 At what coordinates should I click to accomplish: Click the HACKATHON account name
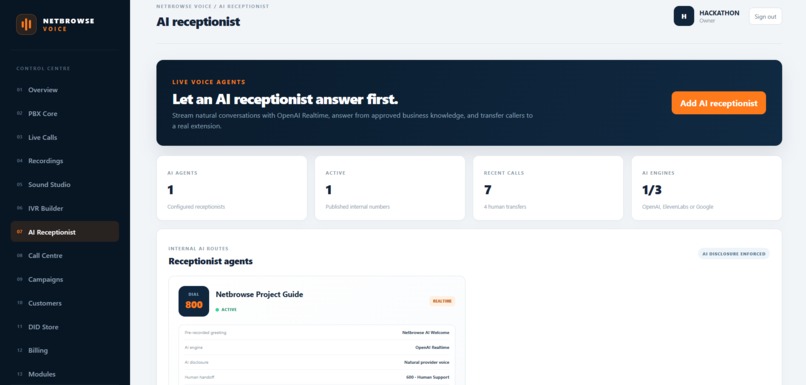(719, 13)
